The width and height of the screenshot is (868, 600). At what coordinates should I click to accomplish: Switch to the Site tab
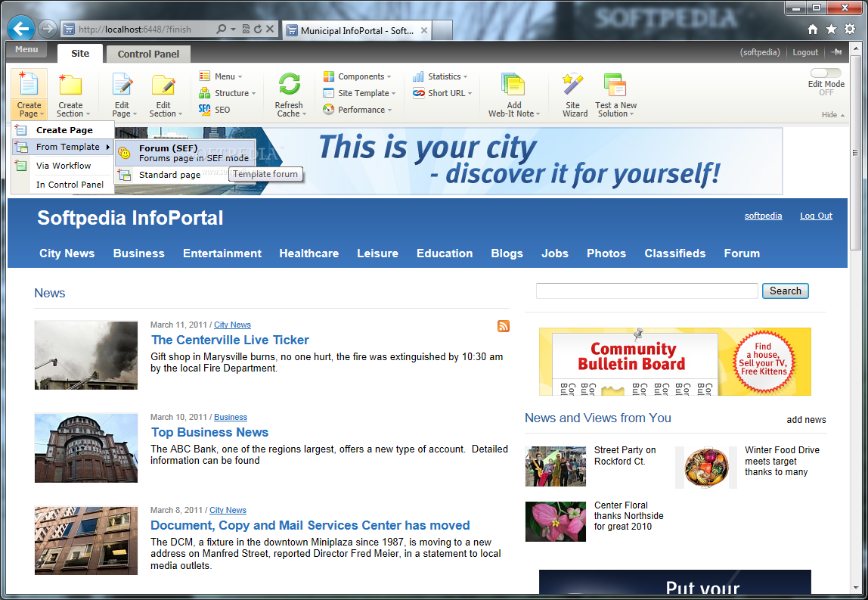pyautogui.click(x=80, y=53)
